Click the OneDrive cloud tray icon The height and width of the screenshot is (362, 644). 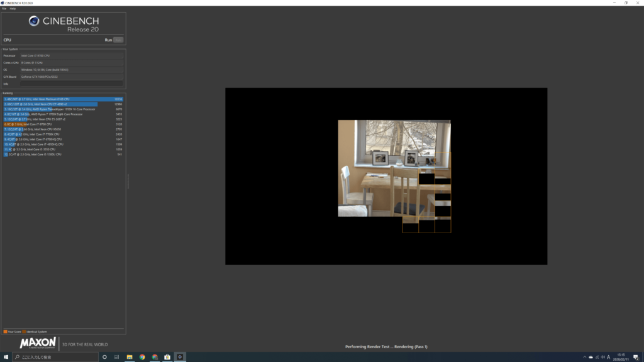coord(591,357)
